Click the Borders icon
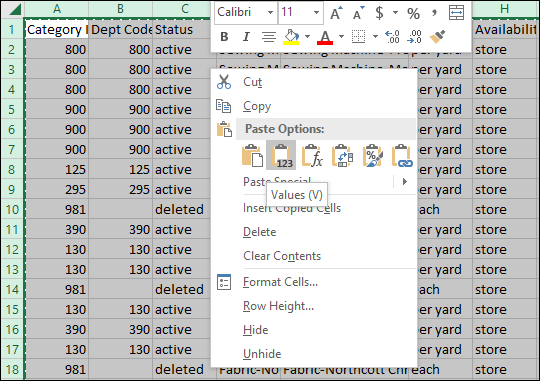 [358, 36]
